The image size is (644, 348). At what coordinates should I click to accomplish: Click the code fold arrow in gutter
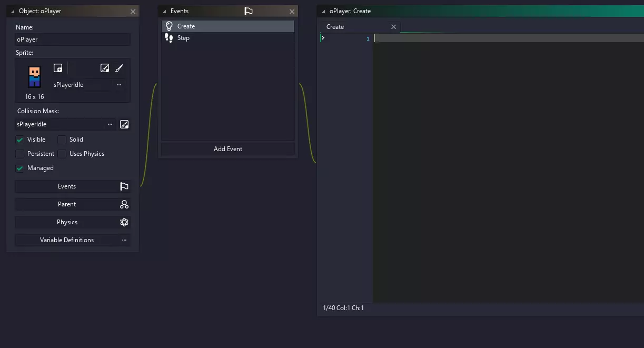[323, 38]
